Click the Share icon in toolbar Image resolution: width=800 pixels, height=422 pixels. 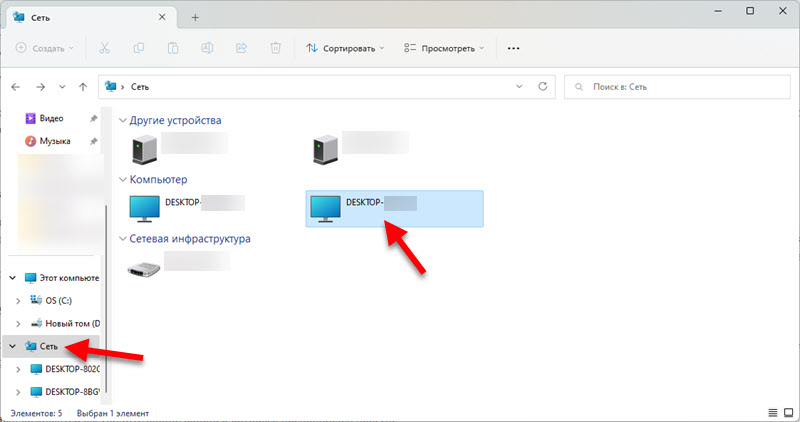(x=241, y=47)
